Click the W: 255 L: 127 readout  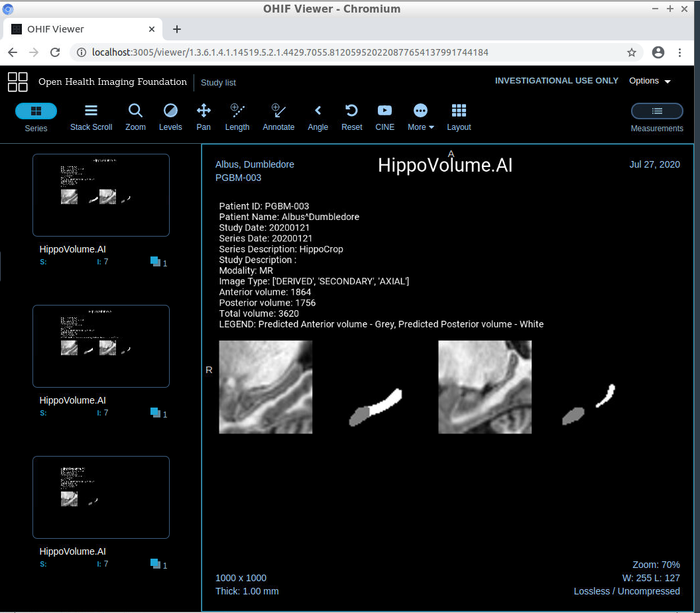click(x=651, y=578)
